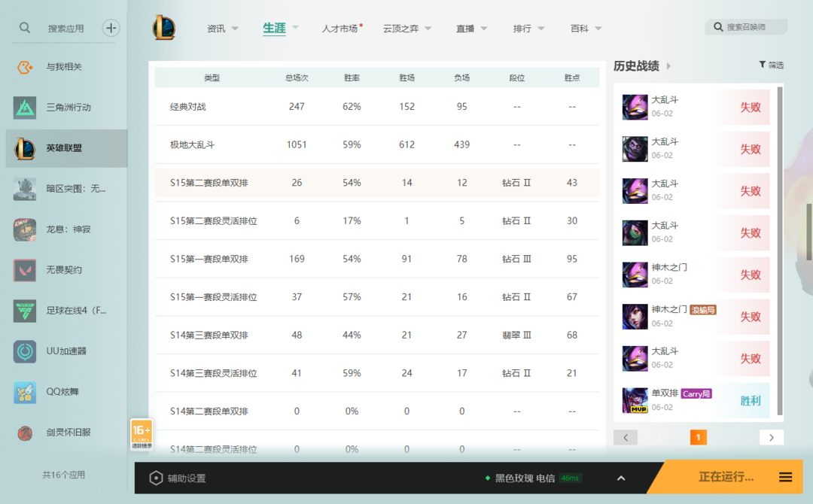Screen dimensions: 813x504
Task: Open the 三角洲行动 game icon
Action: [25, 108]
